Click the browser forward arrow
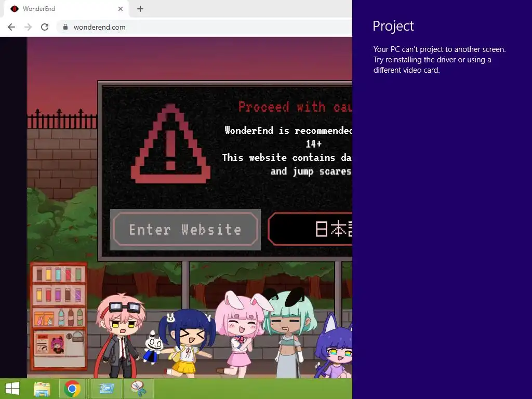This screenshot has height=399, width=532. [x=28, y=27]
